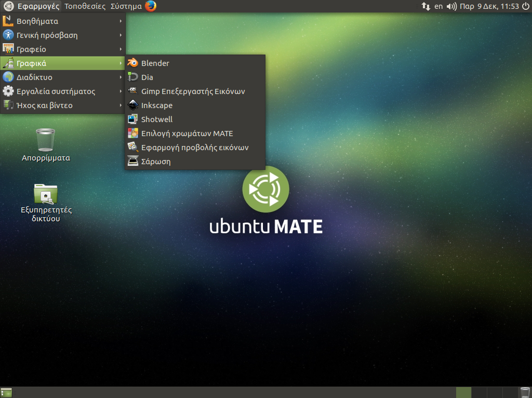The height and width of the screenshot is (398, 532).
Task: Open the Τοποθεσίες menu
Action: point(85,6)
